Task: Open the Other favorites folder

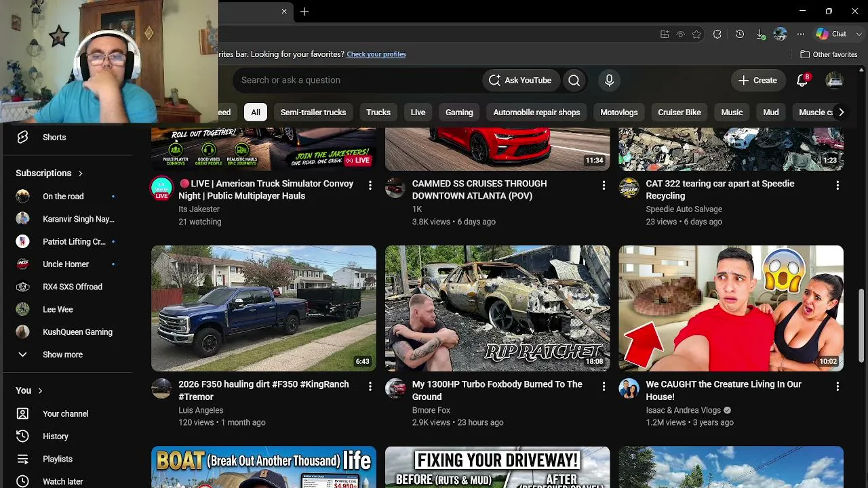Action: pos(829,54)
